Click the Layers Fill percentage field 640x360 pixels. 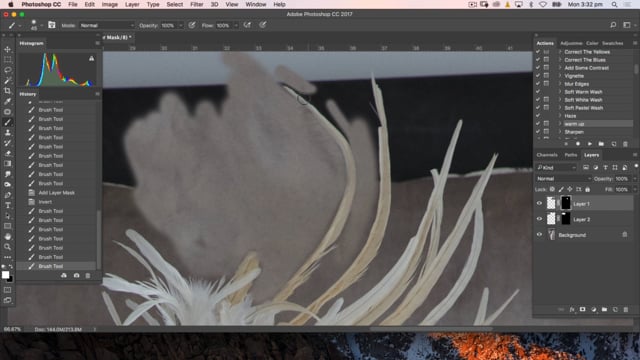622,189
